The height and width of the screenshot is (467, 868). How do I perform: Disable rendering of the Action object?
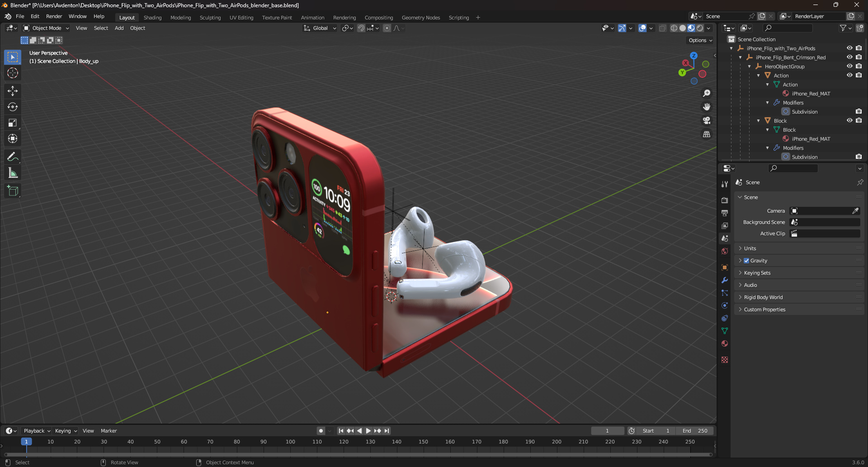(x=859, y=75)
